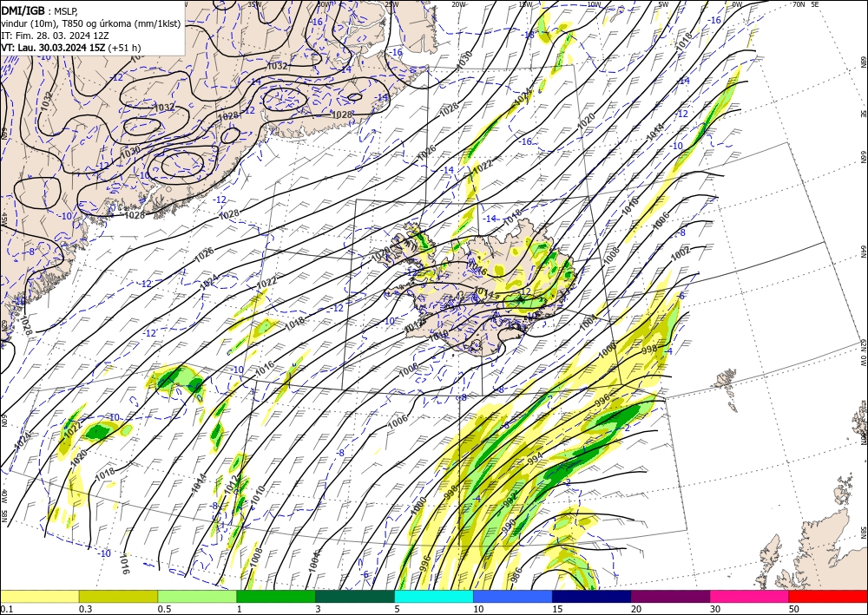Screen dimensions: 868x615
Task: Click the legend value '20'
Action: [x=636, y=609]
